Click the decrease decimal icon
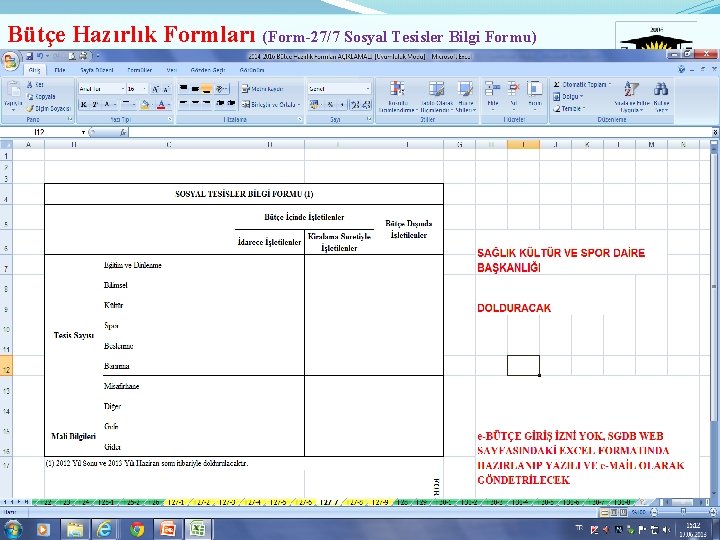Viewport: 720px width, 540px height. 366,105
